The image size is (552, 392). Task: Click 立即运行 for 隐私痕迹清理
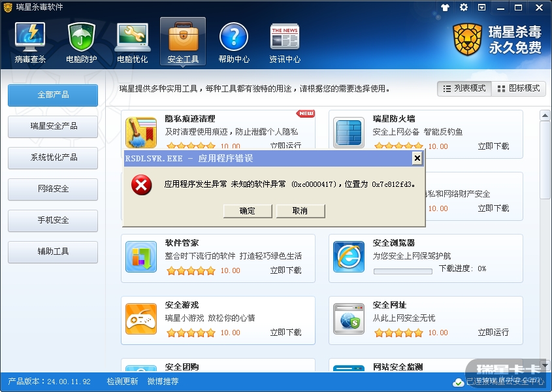point(285,146)
